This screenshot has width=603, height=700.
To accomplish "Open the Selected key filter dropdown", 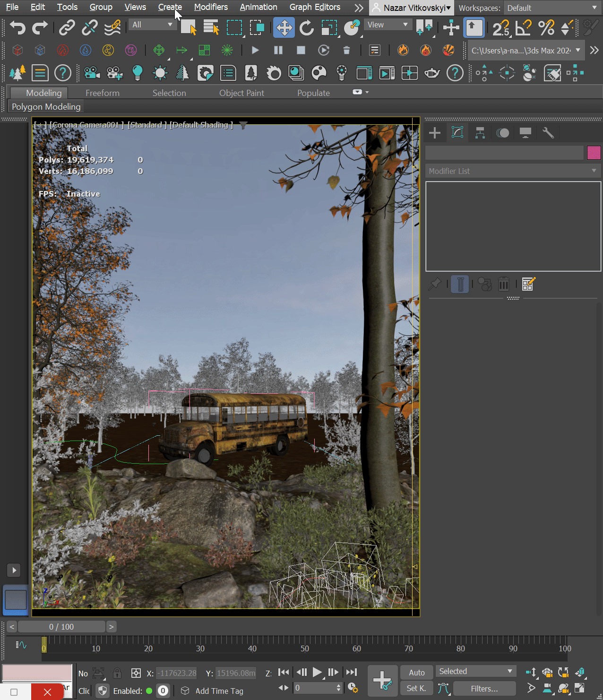I will [475, 672].
